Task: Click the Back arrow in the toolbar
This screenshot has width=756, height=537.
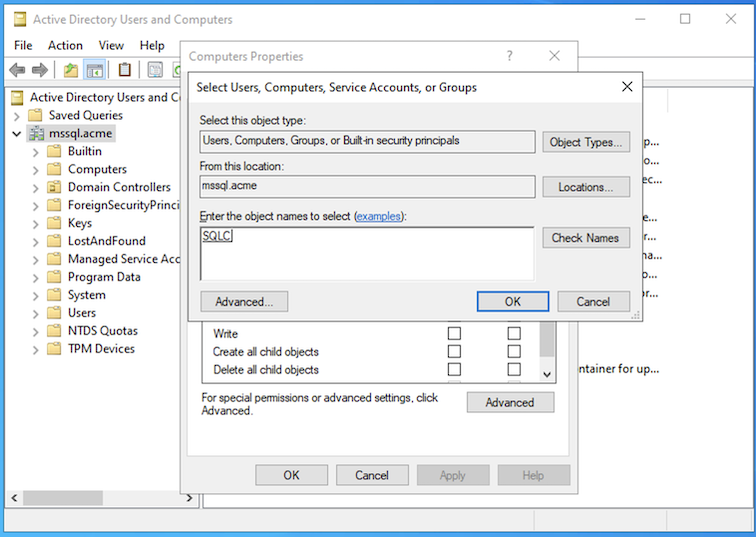Action: click(17, 70)
